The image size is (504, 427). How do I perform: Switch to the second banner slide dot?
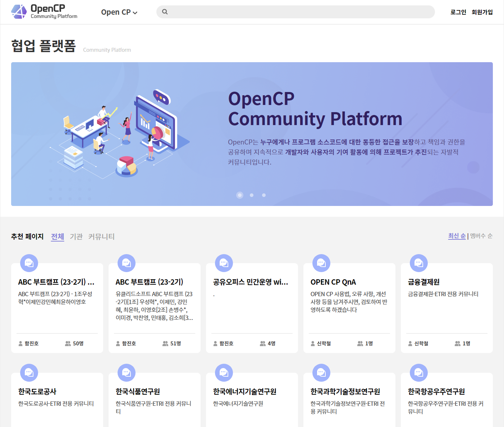coord(252,195)
